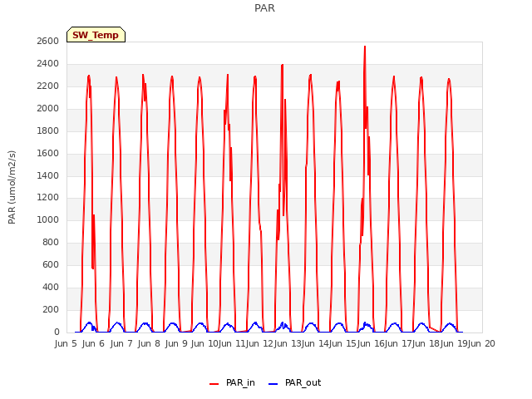Click the x-axis label Jun 5

tap(66, 343)
